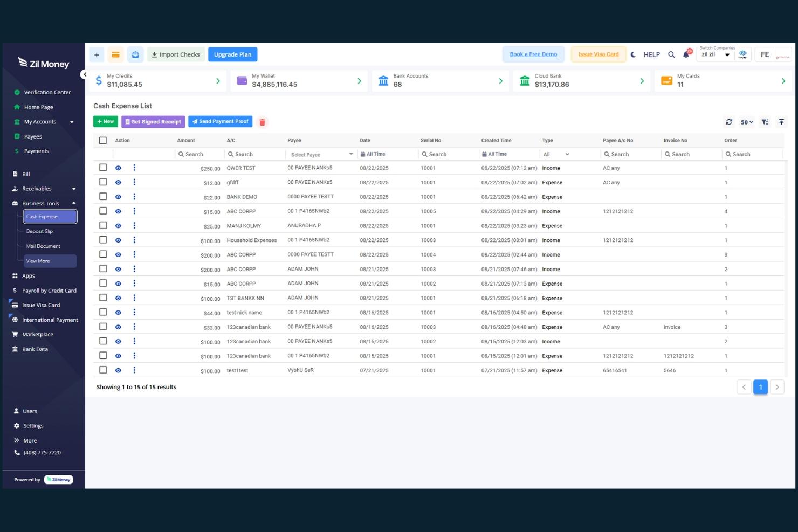Open the Type filter All dropdown

point(556,155)
